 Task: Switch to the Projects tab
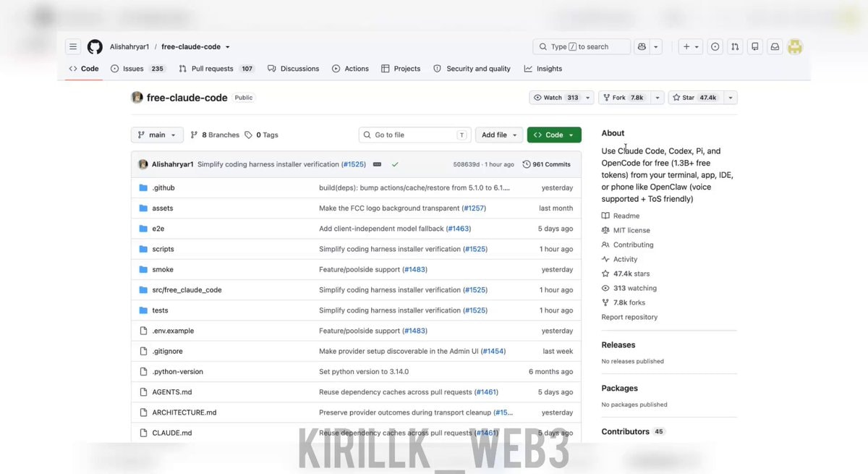point(401,69)
